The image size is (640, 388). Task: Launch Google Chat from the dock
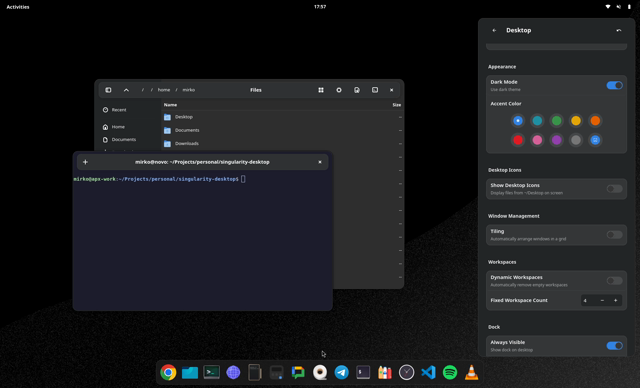pyautogui.click(x=298, y=372)
